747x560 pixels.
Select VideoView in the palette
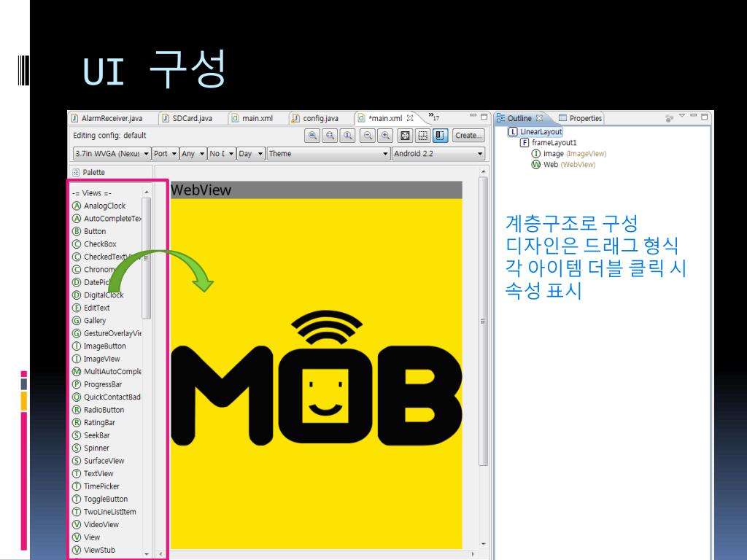[96, 525]
